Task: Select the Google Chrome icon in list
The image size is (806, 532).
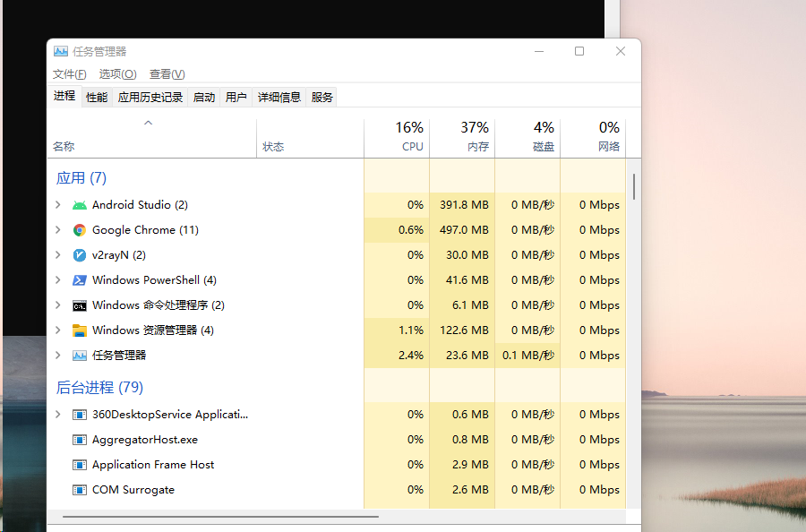Action: coord(80,230)
